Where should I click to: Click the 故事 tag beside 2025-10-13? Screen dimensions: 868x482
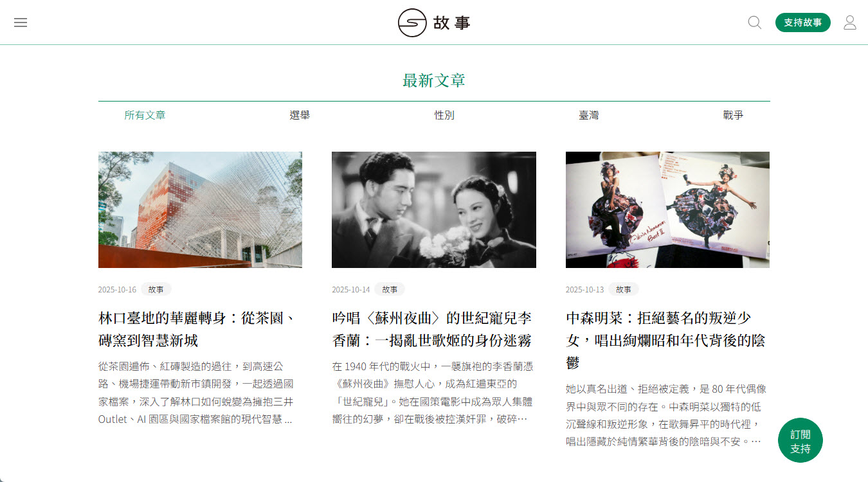624,289
